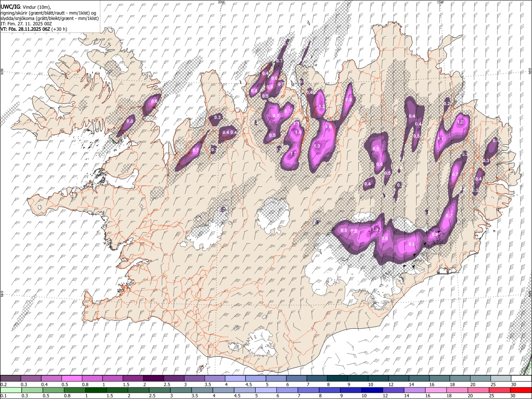This screenshot has height=399, width=532.
Task: Select the "0.1" legend value label
Action: pyautogui.click(x=4, y=396)
